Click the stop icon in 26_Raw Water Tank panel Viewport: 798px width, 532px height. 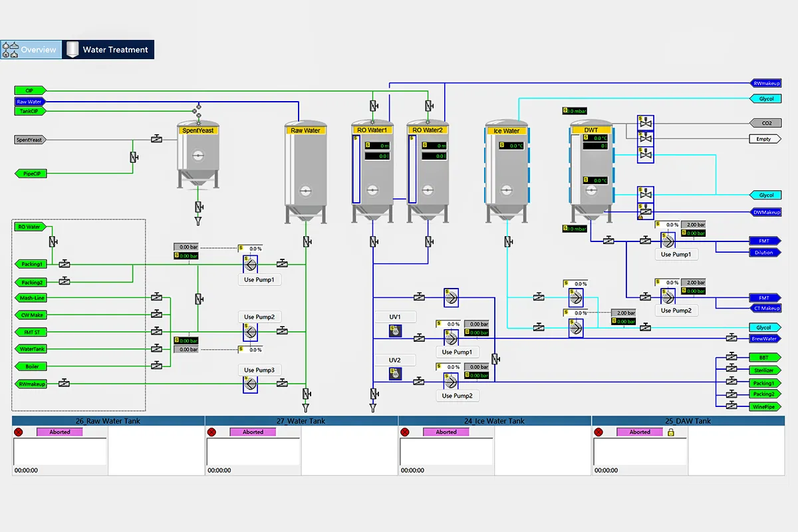click(x=19, y=432)
